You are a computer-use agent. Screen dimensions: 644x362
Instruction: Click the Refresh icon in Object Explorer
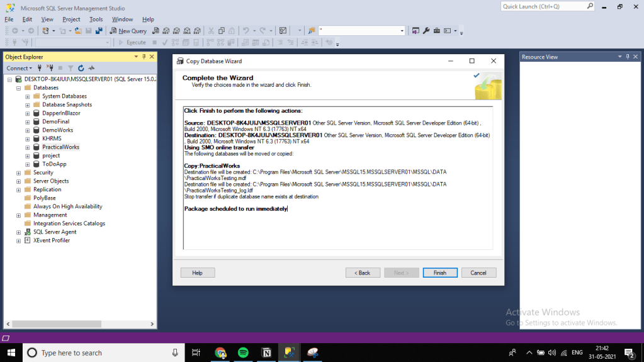click(81, 68)
